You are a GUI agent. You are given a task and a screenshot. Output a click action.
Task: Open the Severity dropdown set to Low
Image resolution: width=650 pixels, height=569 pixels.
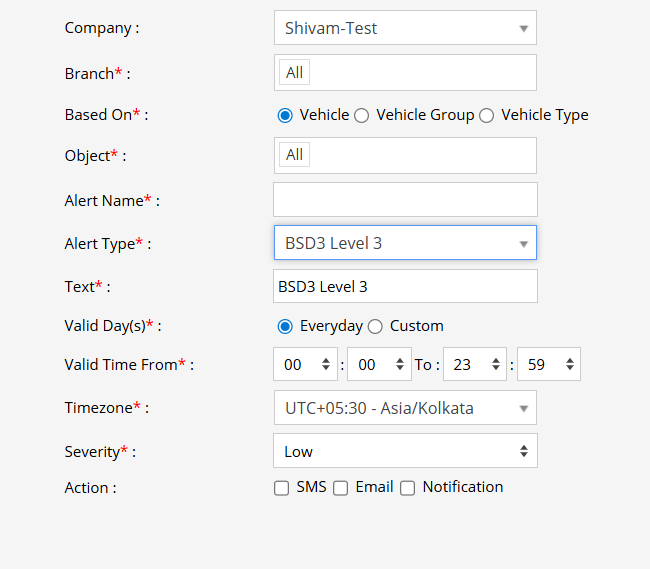pos(405,451)
